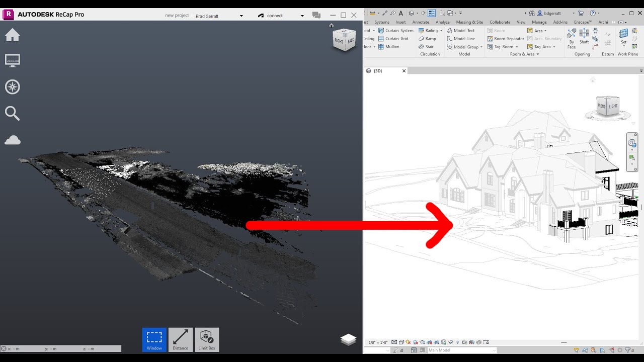The width and height of the screenshot is (644, 362).
Task: Click the Detail Level icon in view bar
Action: coord(394,342)
